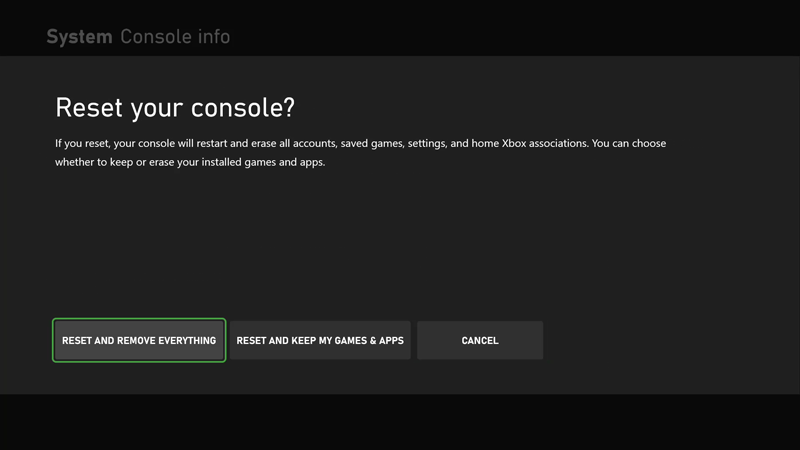Click the first line of the reset description
The height and width of the screenshot is (450, 800).
point(360,144)
